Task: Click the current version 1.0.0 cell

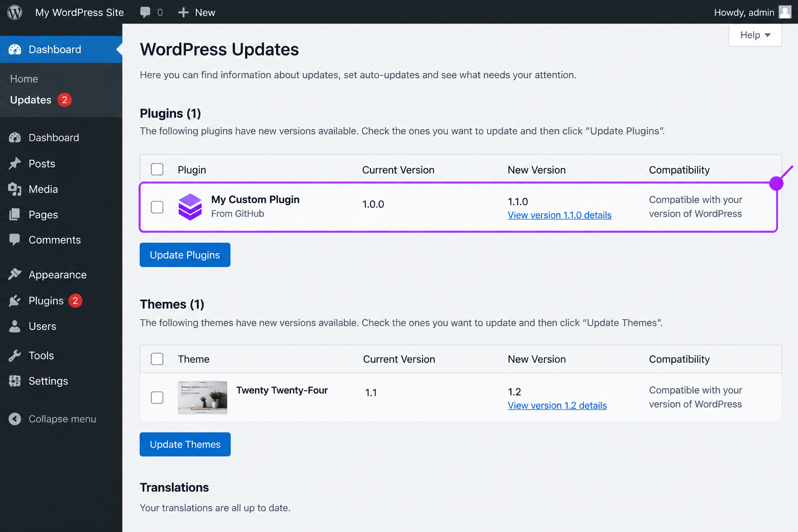Action: click(x=373, y=204)
